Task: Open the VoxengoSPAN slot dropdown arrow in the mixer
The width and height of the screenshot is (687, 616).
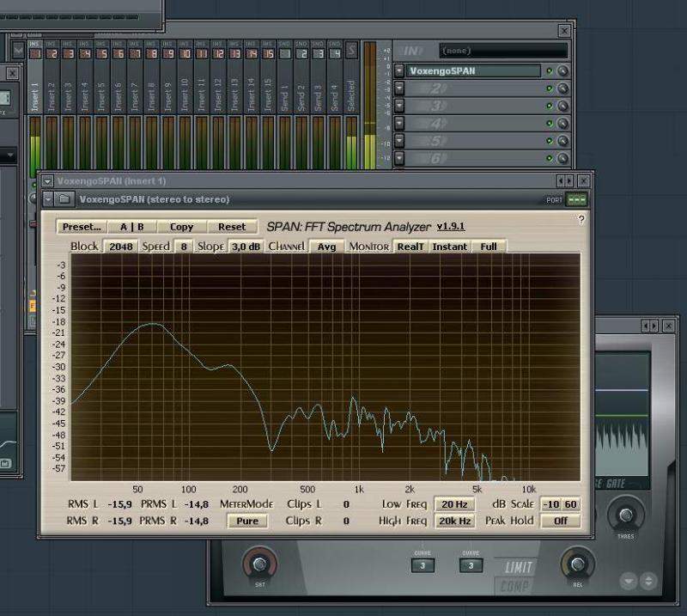Action: tap(401, 71)
